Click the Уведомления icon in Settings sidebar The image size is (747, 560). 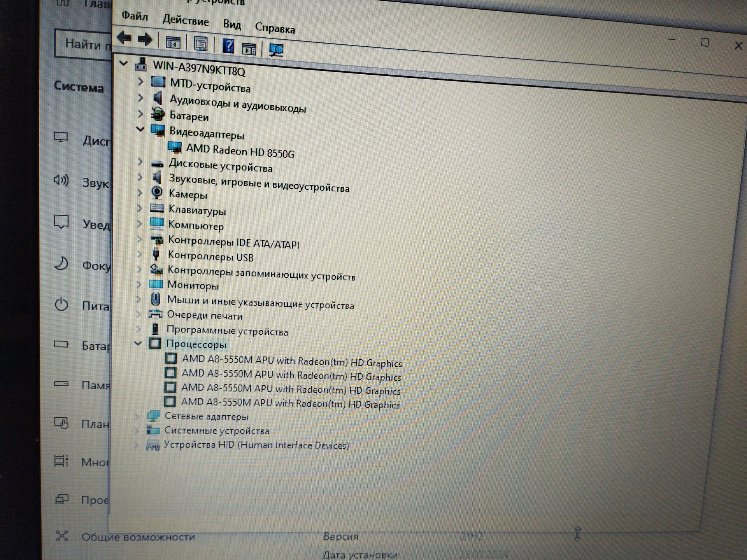(61, 222)
